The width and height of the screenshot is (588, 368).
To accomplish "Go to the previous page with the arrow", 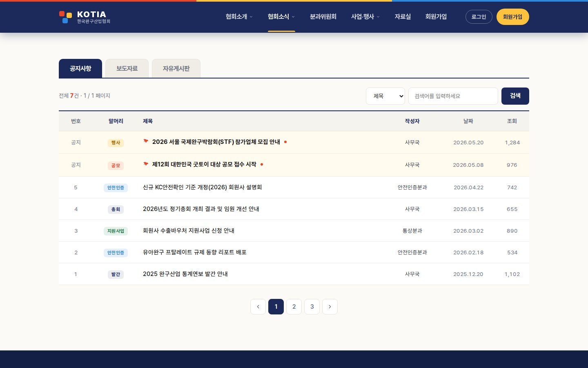I will (x=258, y=307).
